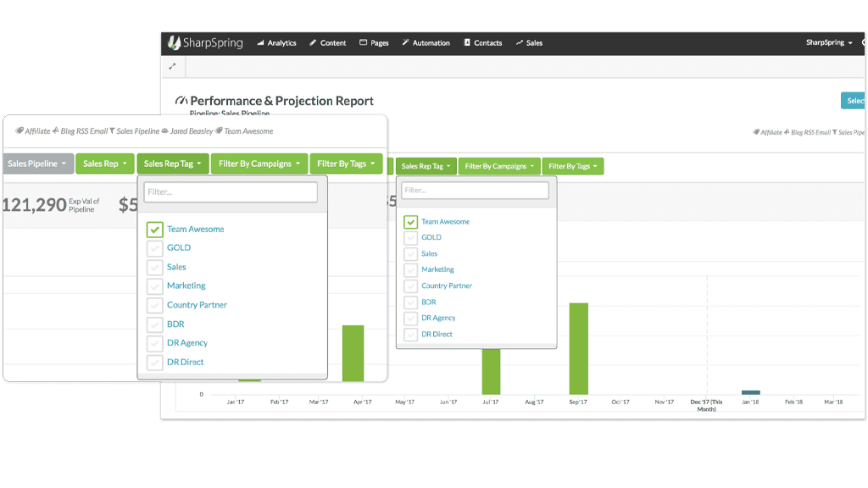Click the Jan '18 dark teal bar
This screenshot has width=868, height=488.
[751, 392]
